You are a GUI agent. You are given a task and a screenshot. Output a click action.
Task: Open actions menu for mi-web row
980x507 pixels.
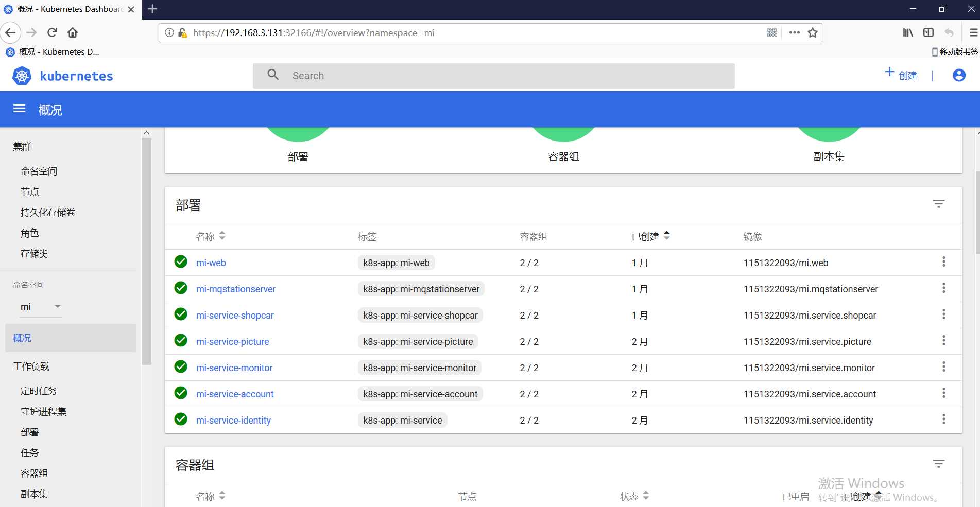coord(944,261)
